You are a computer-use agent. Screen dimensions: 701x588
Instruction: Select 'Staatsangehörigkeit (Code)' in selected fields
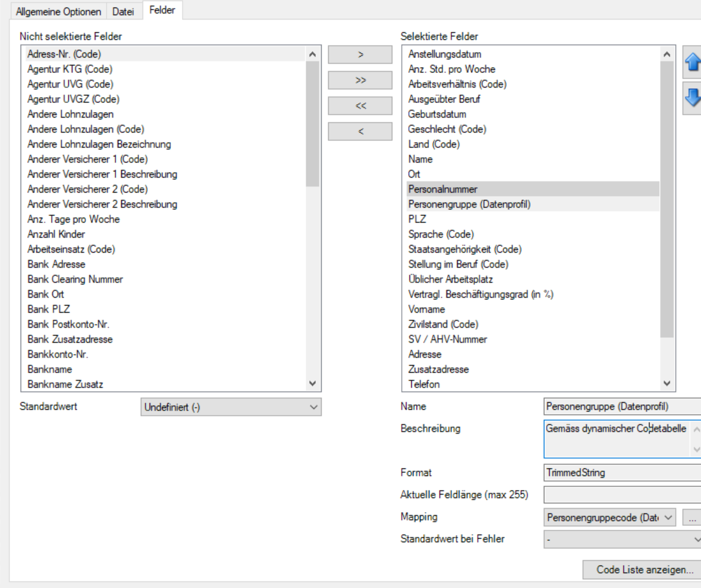click(x=533, y=250)
